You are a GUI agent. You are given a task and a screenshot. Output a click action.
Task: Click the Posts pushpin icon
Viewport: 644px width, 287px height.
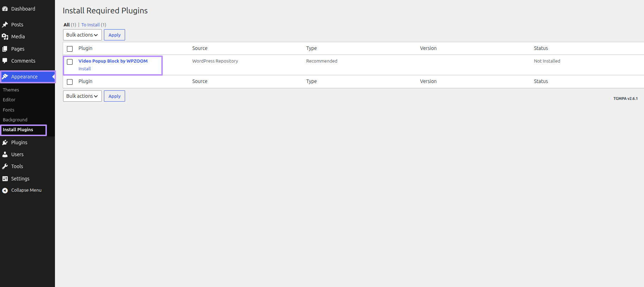pyautogui.click(x=5, y=25)
